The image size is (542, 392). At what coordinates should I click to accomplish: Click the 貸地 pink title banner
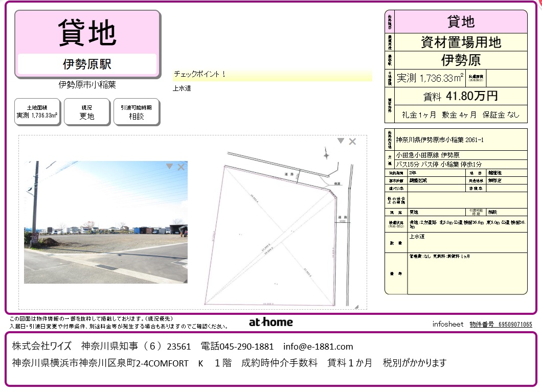(87, 32)
